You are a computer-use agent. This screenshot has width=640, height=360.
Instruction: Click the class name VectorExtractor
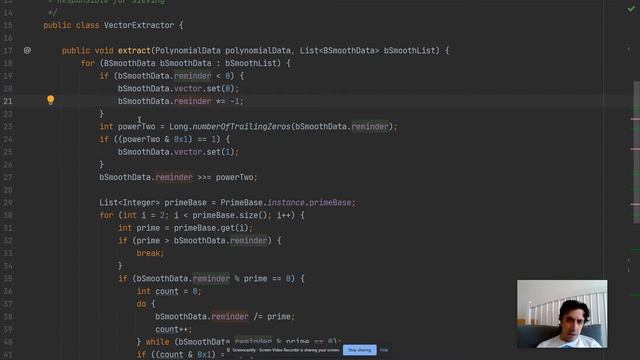point(139,25)
